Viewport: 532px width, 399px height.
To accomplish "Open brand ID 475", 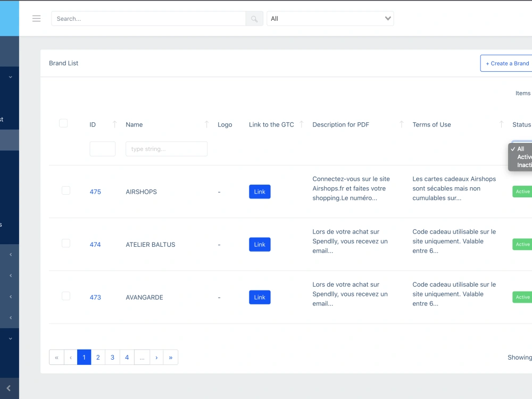I will (x=95, y=192).
